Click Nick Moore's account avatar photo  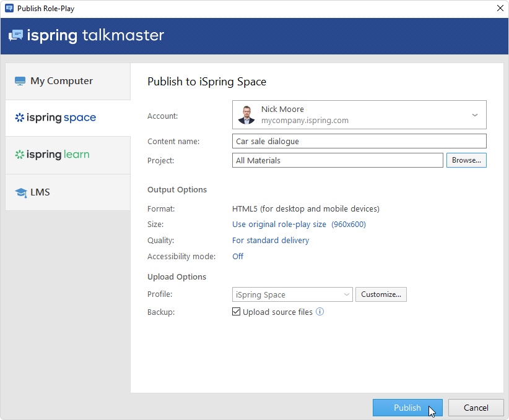246,115
